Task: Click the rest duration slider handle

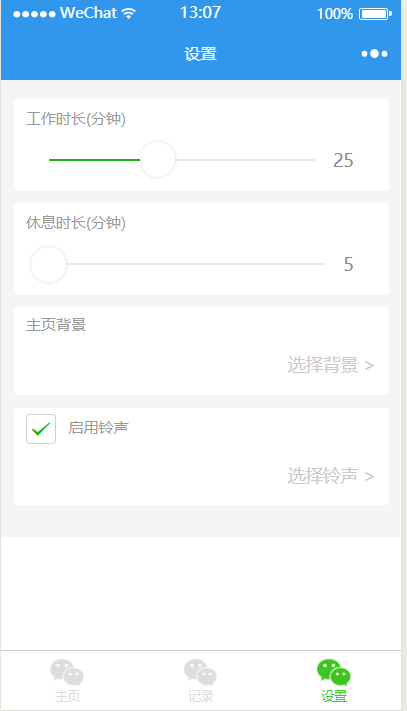Action: tap(48, 264)
